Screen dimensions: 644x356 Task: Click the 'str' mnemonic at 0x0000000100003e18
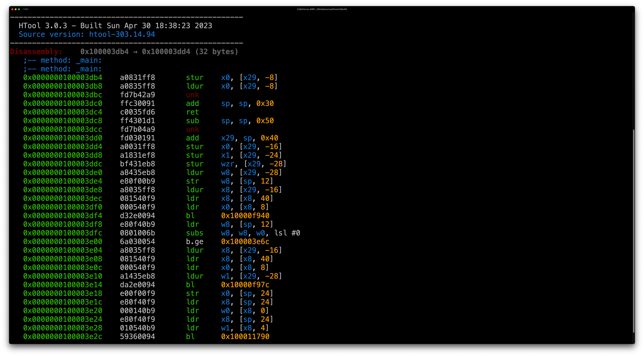pyautogui.click(x=192, y=293)
